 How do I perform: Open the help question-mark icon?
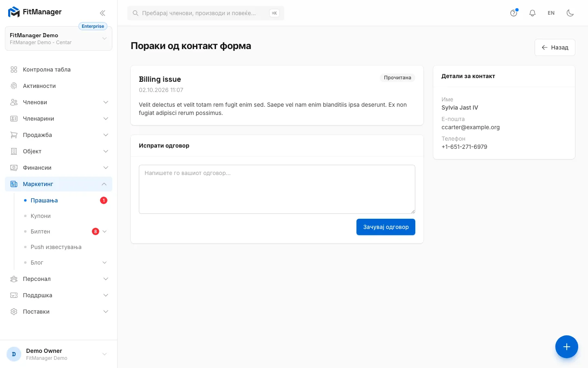pos(514,13)
